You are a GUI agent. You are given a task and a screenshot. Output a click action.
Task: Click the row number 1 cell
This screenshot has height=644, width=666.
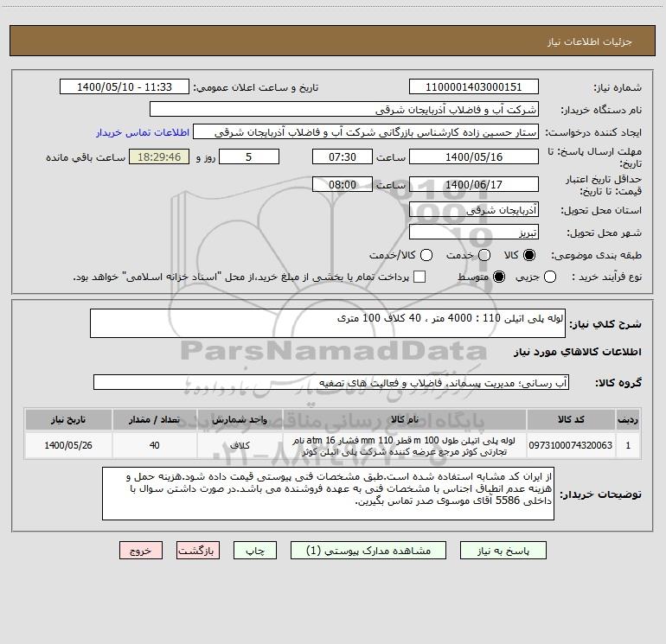click(628, 445)
